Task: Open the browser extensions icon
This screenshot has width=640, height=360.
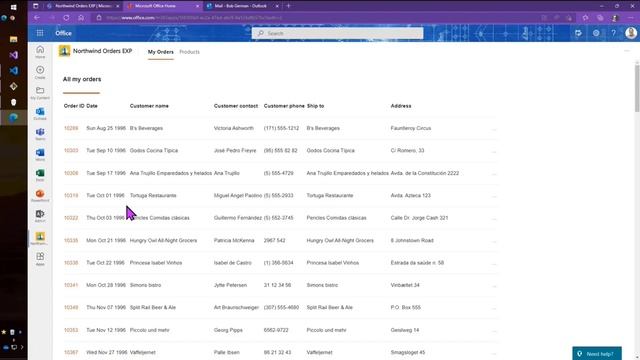Action: pyautogui.click(x=585, y=18)
